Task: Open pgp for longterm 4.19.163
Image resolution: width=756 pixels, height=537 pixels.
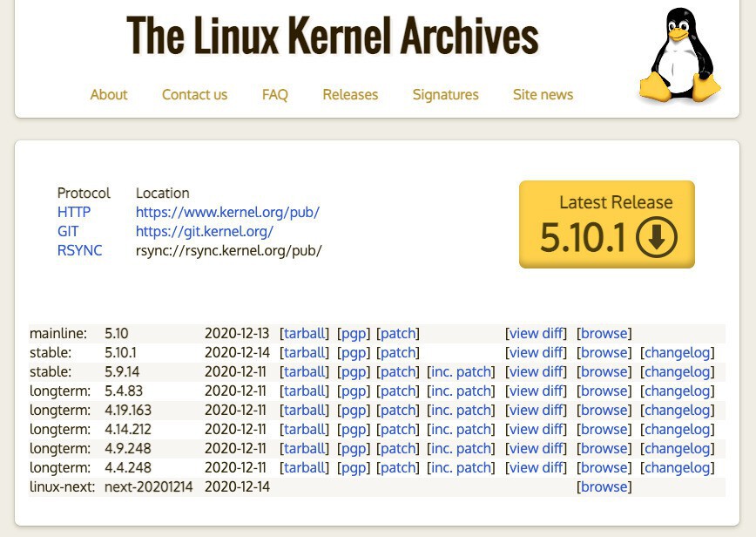Action: point(354,411)
